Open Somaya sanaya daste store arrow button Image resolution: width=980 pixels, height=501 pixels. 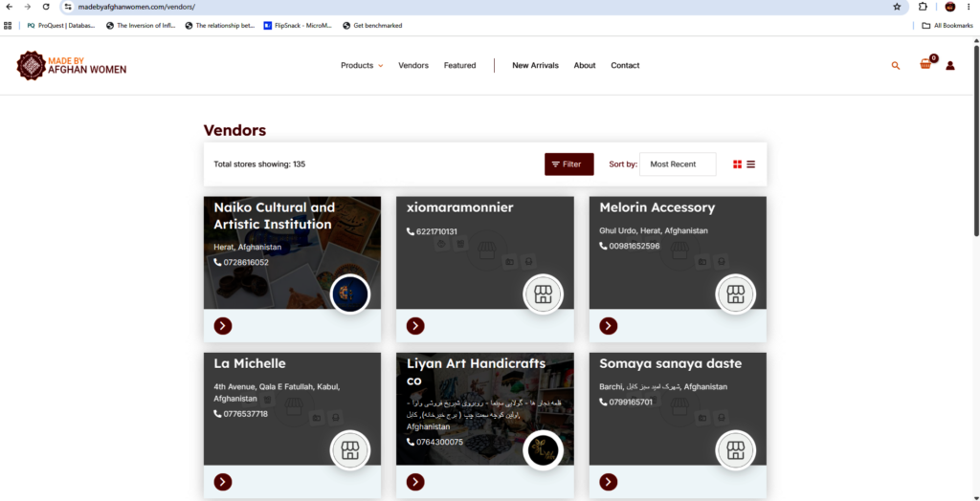tap(608, 482)
